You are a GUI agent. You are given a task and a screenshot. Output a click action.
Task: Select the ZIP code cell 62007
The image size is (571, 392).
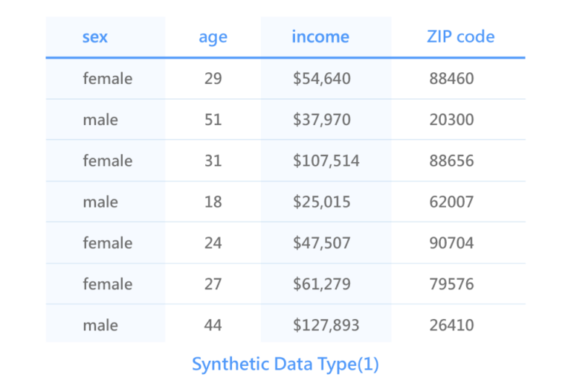451,202
